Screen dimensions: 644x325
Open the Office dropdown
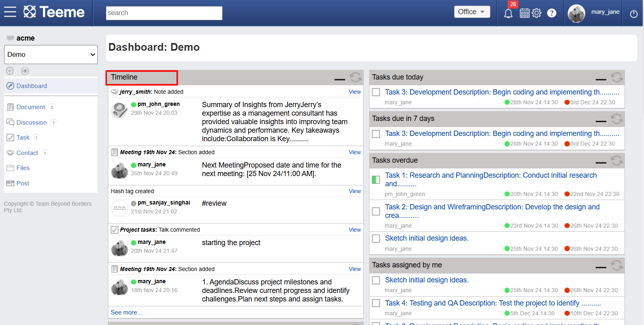pyautogui.click(x=472, y=12)
